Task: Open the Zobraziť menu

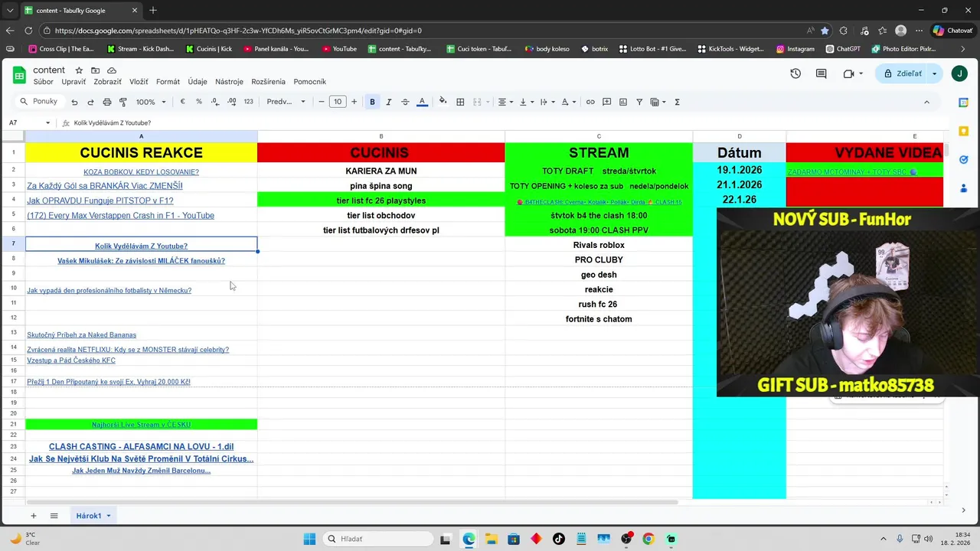Action: click(107, 82)
